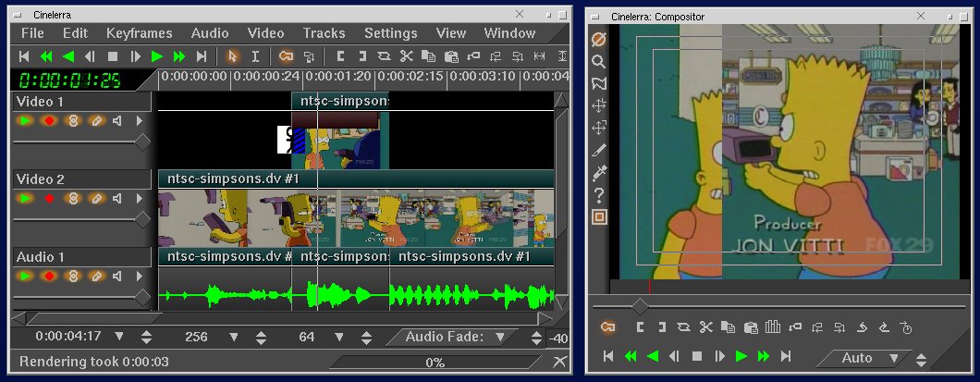Open the Audio Fade automation dropdown
Image resolution: width=980 pixels, height=382 pixels.
(500, 337)
